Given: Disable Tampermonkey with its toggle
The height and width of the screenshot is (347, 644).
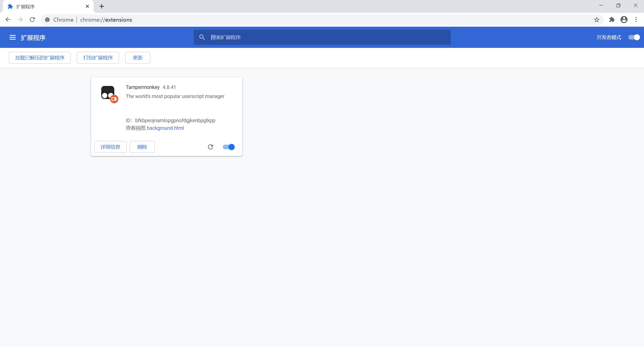Looking at the screenshot, I should (x=229, y=147).
